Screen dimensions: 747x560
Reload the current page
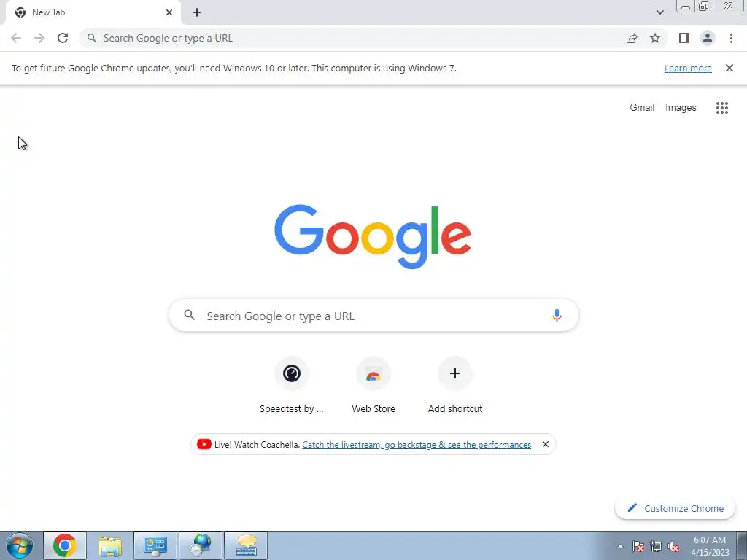[63, 38]
